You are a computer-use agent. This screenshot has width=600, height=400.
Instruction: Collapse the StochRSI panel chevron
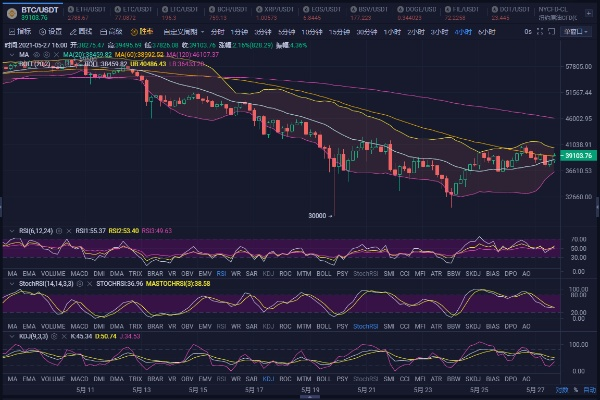pyautogui.click(x=12, y=284)
